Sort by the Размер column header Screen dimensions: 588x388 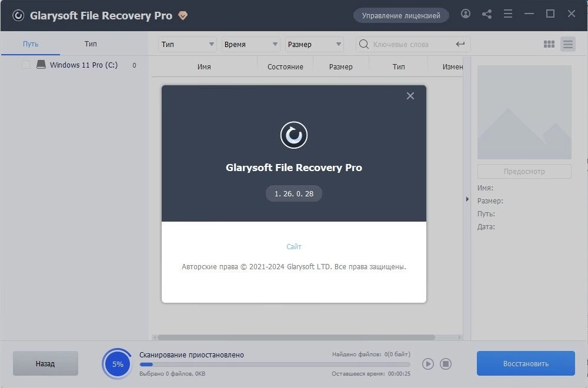point(340,67)
